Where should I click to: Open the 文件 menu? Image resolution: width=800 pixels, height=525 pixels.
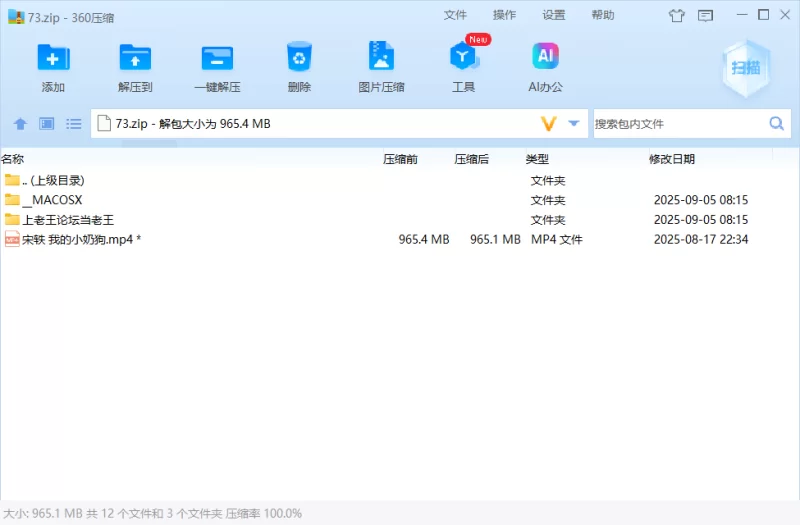(x=455, y=15)
